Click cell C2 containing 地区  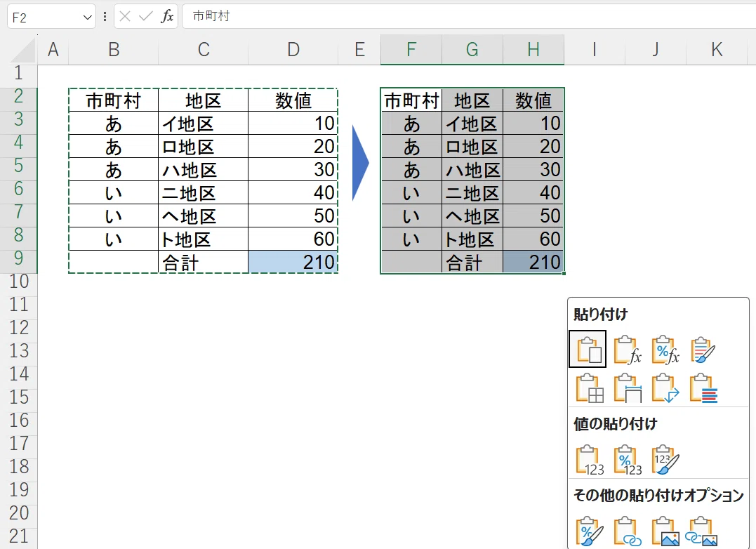tap(204, 100)
